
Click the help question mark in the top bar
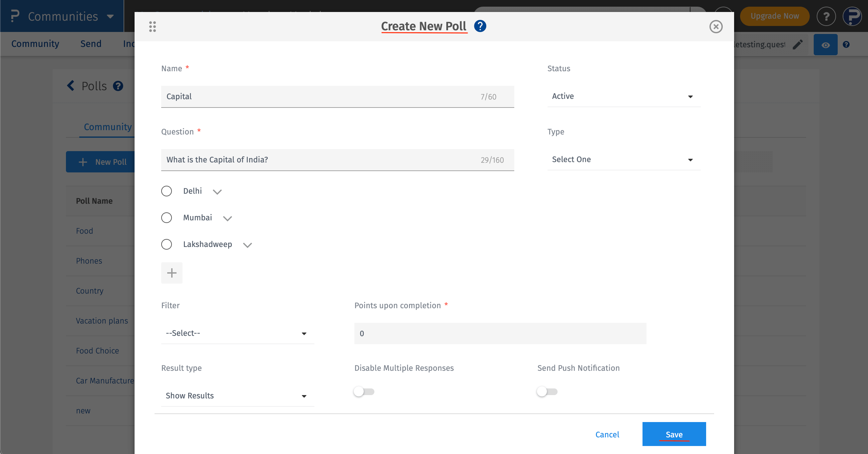[x=826, y=16]
